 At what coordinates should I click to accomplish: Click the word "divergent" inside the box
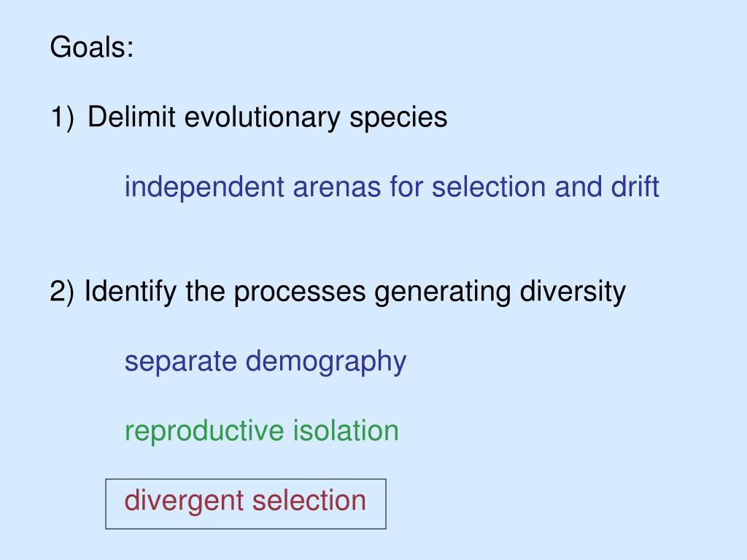coord(184,502)
